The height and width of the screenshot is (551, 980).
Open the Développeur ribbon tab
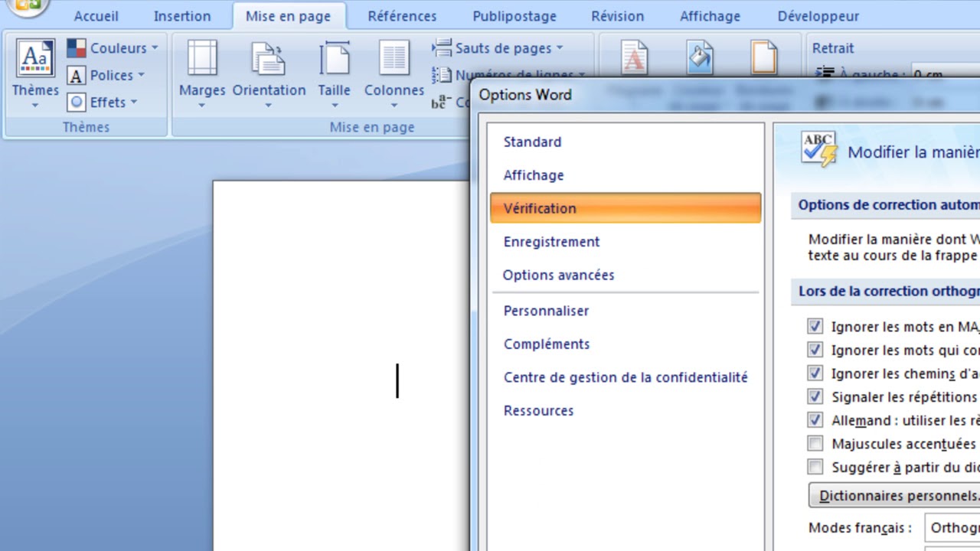[818, 16]
